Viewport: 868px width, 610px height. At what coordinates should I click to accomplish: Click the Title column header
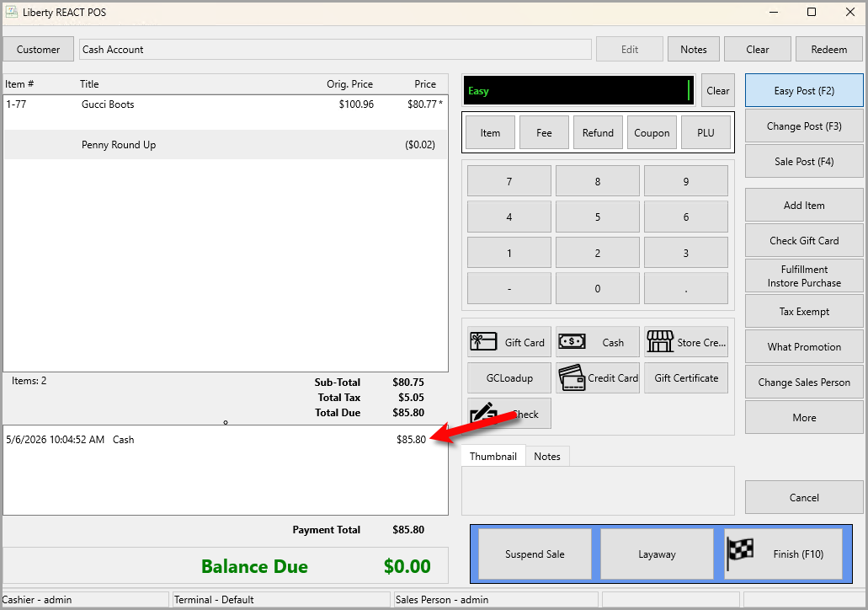[x=89, y=84]
